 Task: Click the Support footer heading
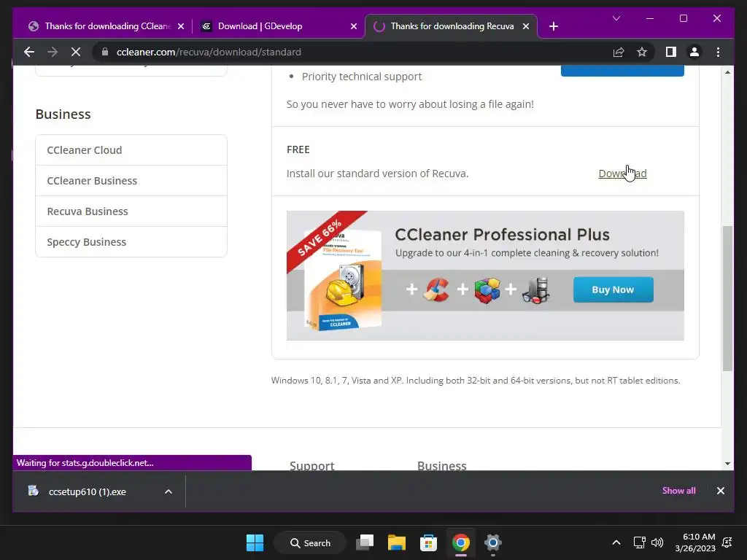(312, 465)
